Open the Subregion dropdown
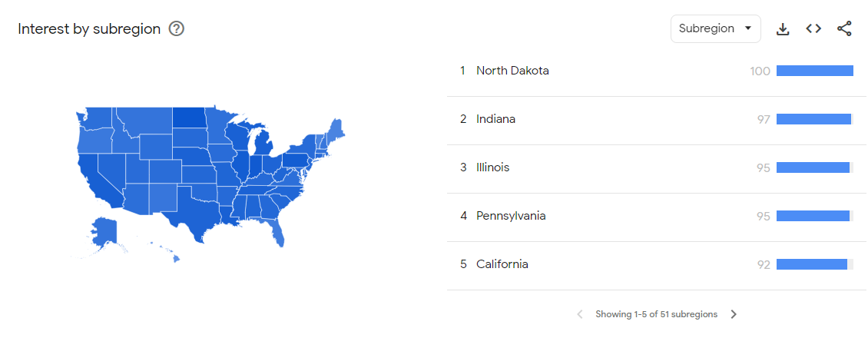Image resolution: width=868 pixels, height=338 pixels. [715, 28]
